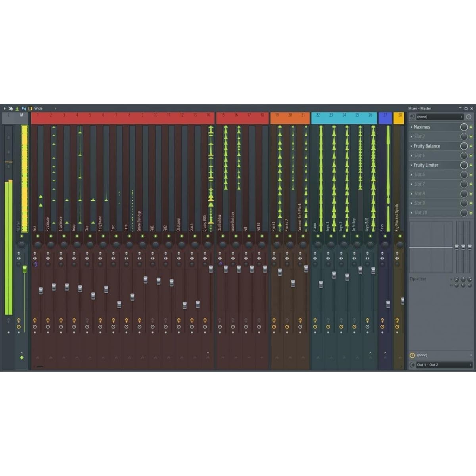Select mixer track 27 header
This screenshot has width=476, height=476.
(x=385, y=118)
